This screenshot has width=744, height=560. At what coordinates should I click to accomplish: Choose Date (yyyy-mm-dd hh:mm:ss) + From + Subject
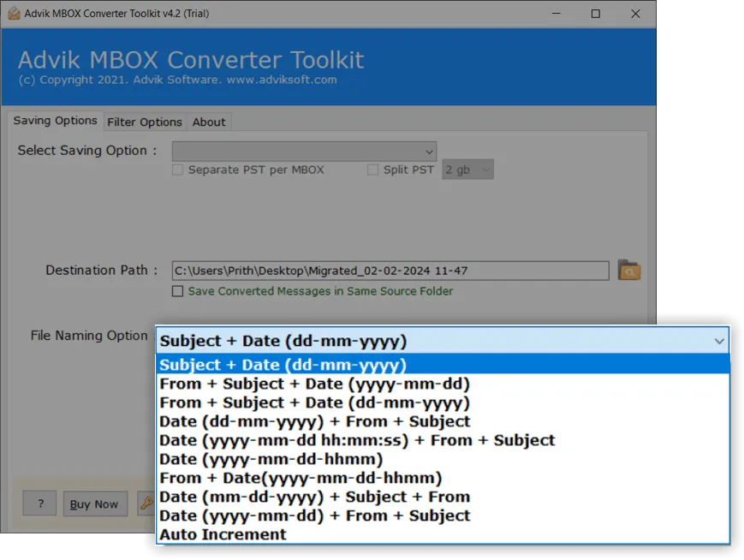443,440
